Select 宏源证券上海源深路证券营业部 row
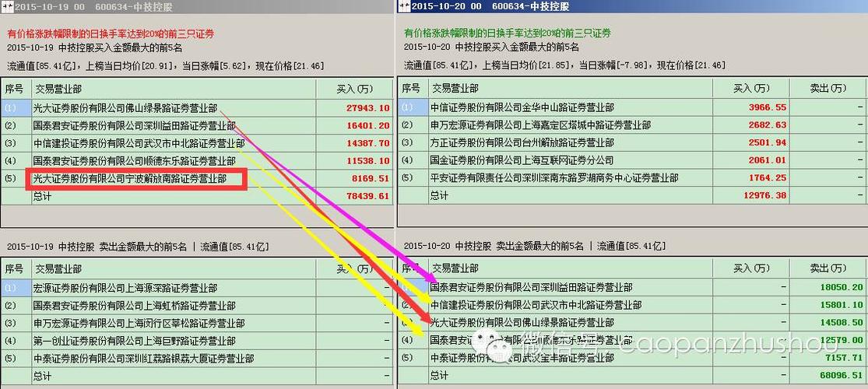 coord(197,289)
